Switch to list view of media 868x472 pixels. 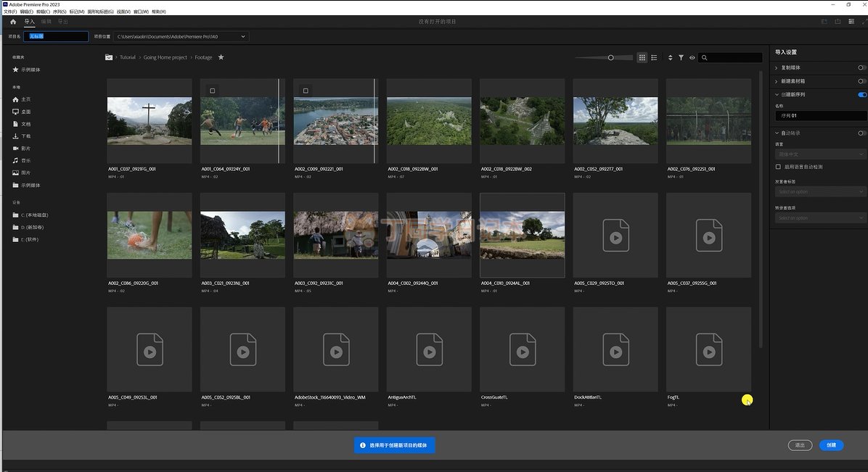coord(654,57)
